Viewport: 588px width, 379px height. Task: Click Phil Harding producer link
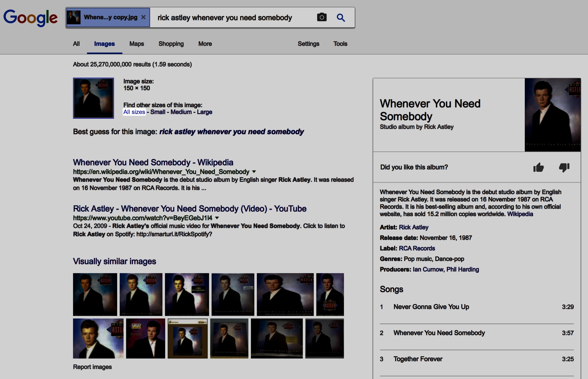click(463, 269)
